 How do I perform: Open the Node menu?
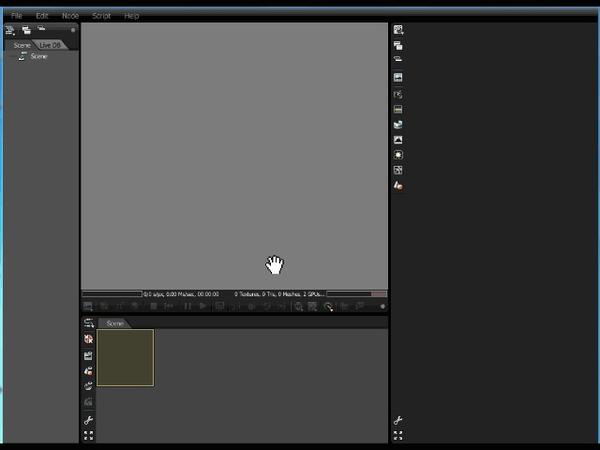click(70, 16)
